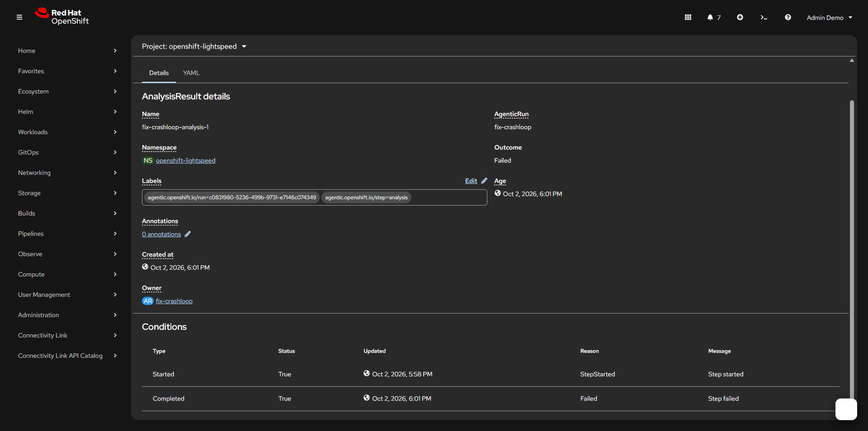
Task: Click the globe icon beside Created at timestamp
Action: tap(145, 267)
